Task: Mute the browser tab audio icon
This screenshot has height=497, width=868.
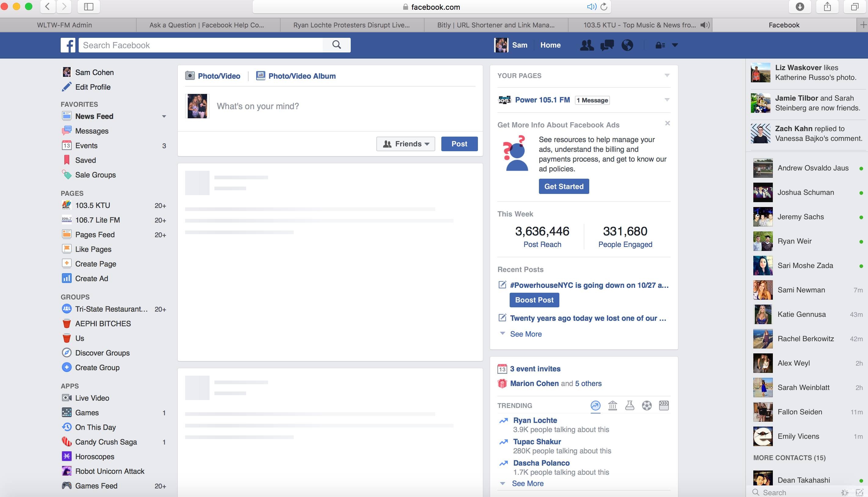Action: coord(591,6)
